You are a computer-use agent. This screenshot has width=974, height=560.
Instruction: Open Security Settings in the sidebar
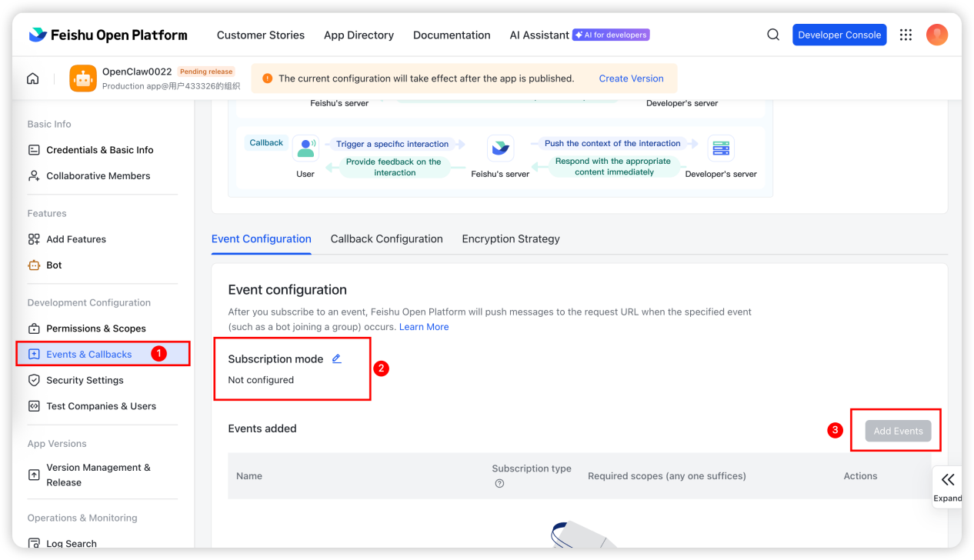click(x=85, y=380)
